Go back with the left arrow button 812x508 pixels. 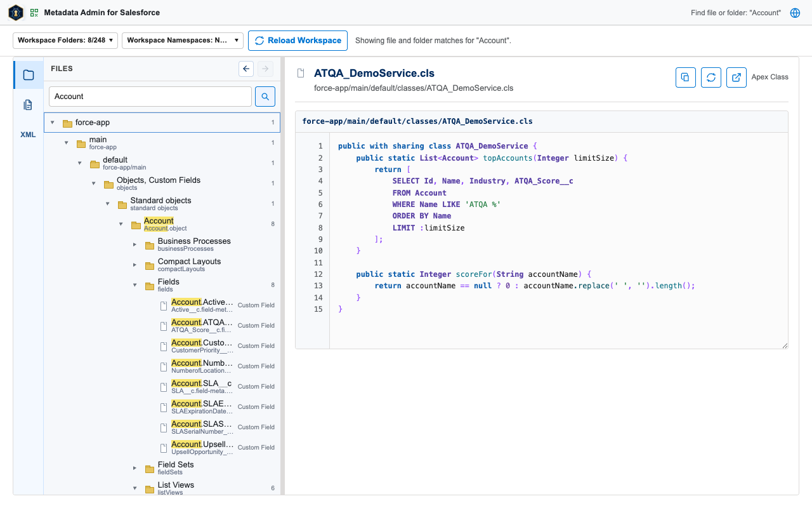[246, 69]
